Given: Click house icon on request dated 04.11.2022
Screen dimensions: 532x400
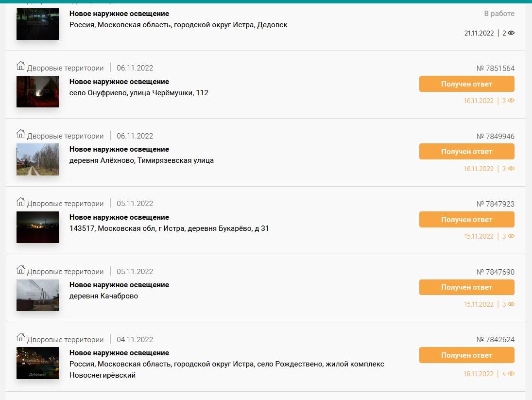Looking at the screenshot, I should (x=20, y=337).
